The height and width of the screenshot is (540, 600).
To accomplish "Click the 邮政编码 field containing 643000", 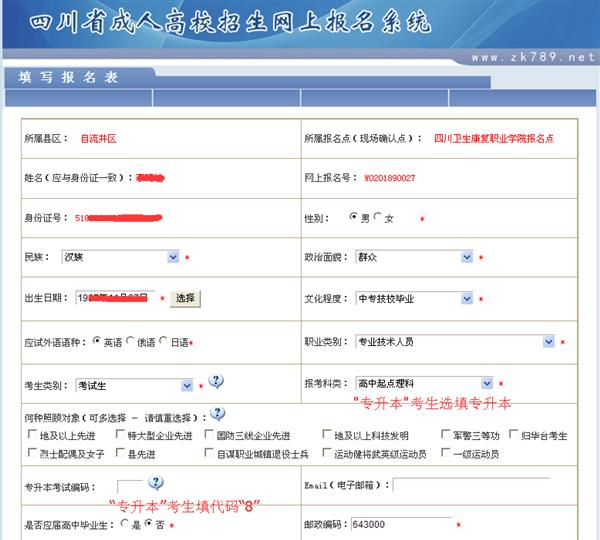I will coord(399,524).
